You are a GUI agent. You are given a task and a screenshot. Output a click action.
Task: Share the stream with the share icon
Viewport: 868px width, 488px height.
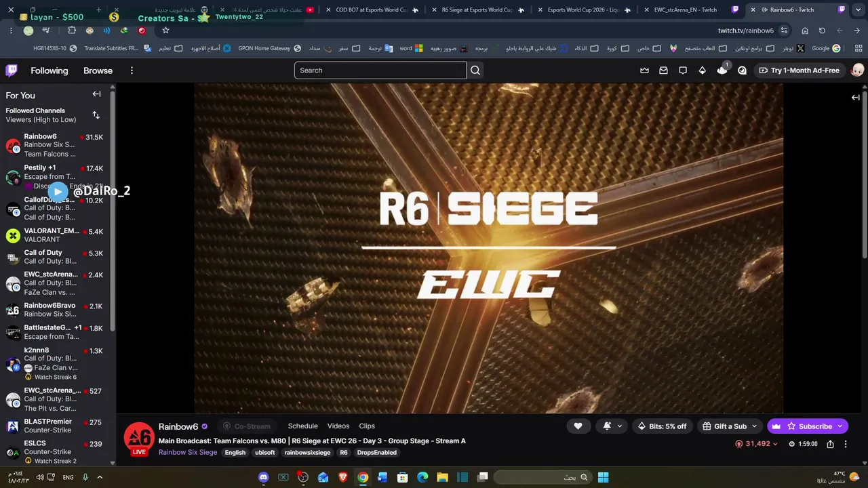click(x=830, y=444)
